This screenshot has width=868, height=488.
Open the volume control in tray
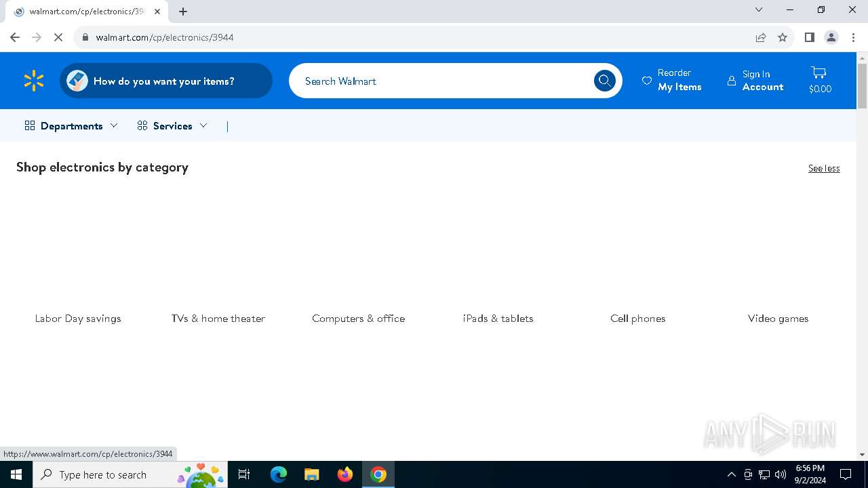pos(781,474)
